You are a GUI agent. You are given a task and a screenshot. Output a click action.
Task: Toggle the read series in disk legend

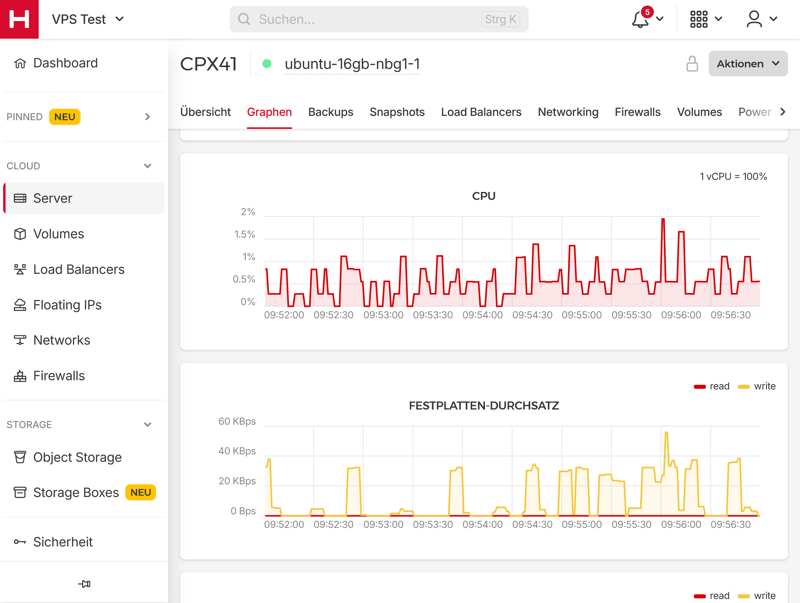pos(711,386)
